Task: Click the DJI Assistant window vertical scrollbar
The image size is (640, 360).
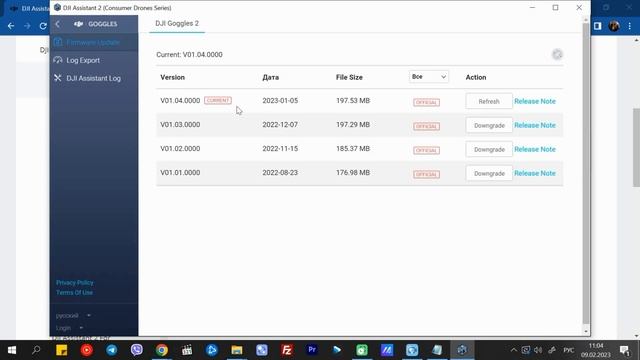Action: pyautogui.click(x=586, y=173)
